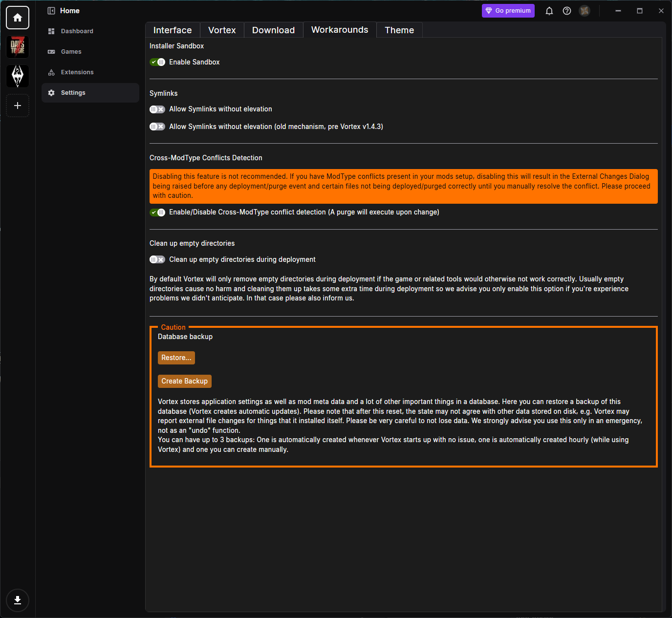Click the Caution section heading
Screen dimensions: 672x618
click(x=173, y=327)
